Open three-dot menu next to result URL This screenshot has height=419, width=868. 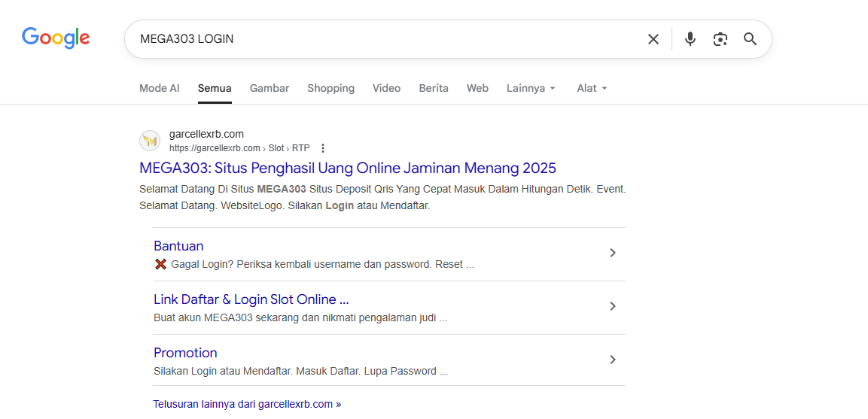(x=323, y=148)
